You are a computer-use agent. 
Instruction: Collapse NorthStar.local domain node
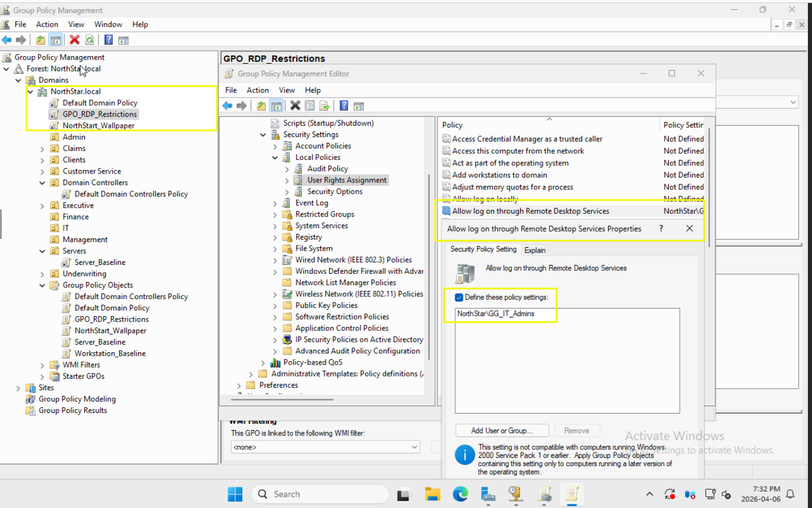[x=30, y=91]
